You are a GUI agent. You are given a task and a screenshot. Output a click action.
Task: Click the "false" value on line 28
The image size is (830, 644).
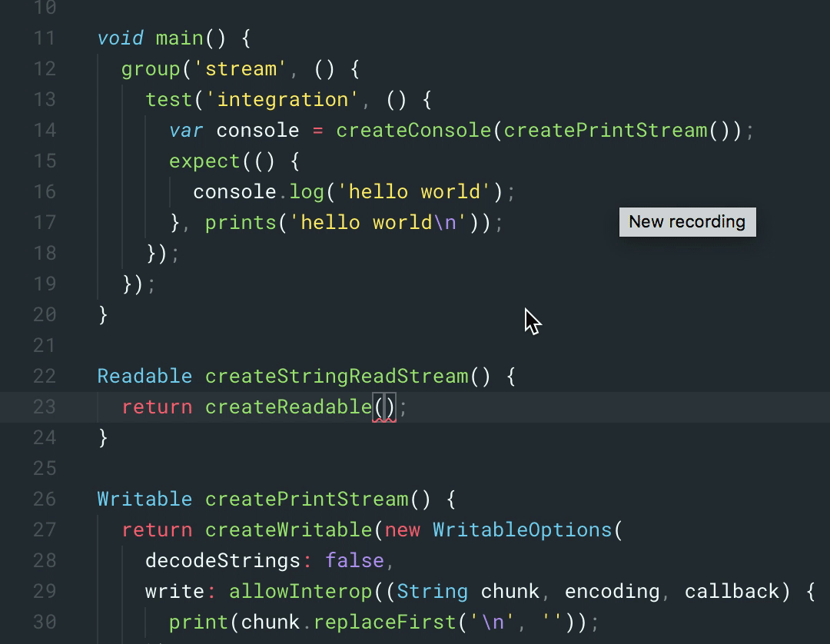coord(354,560)
